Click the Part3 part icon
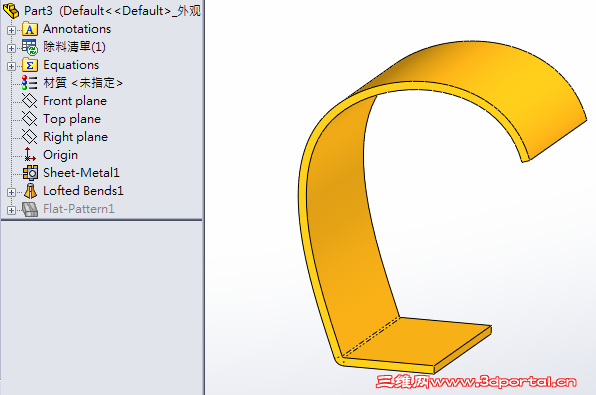Screen dimensions: 596x395 pyautogui.click(x=11, y=10)
